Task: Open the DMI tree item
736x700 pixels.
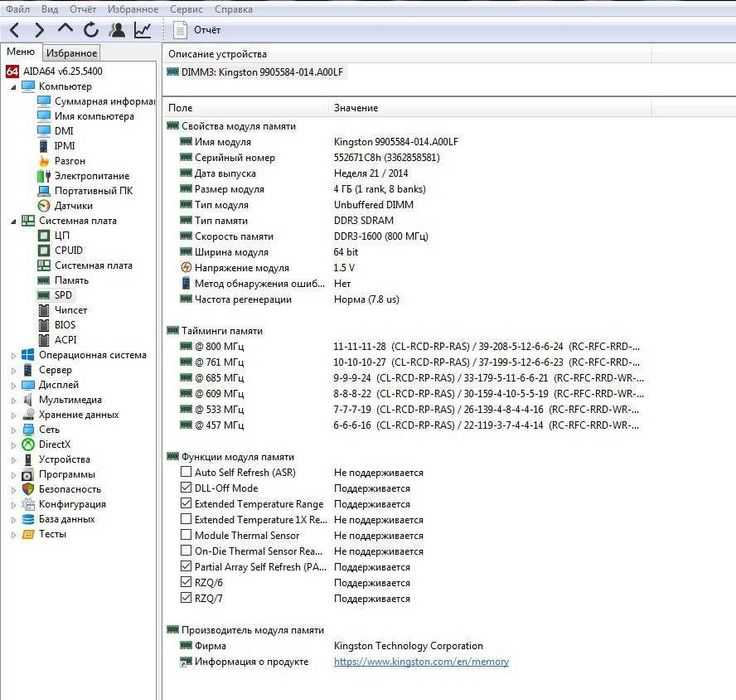Action: [x=64, y=131]
